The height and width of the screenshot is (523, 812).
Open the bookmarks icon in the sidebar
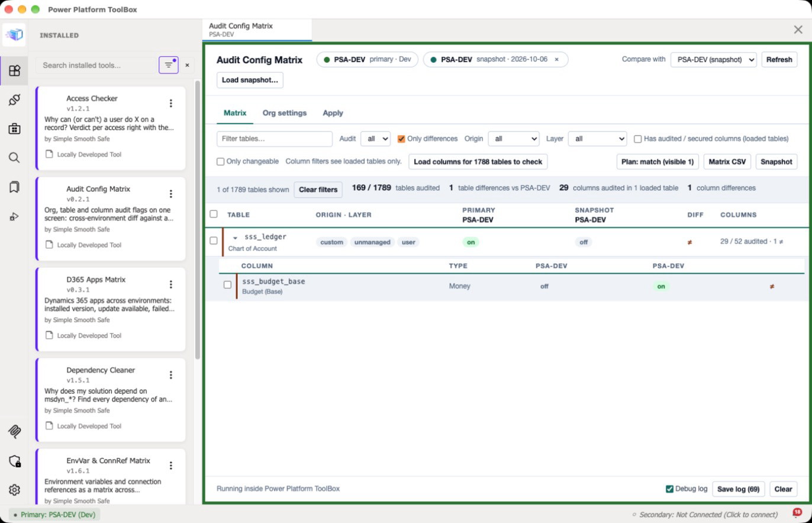point(14,187)
